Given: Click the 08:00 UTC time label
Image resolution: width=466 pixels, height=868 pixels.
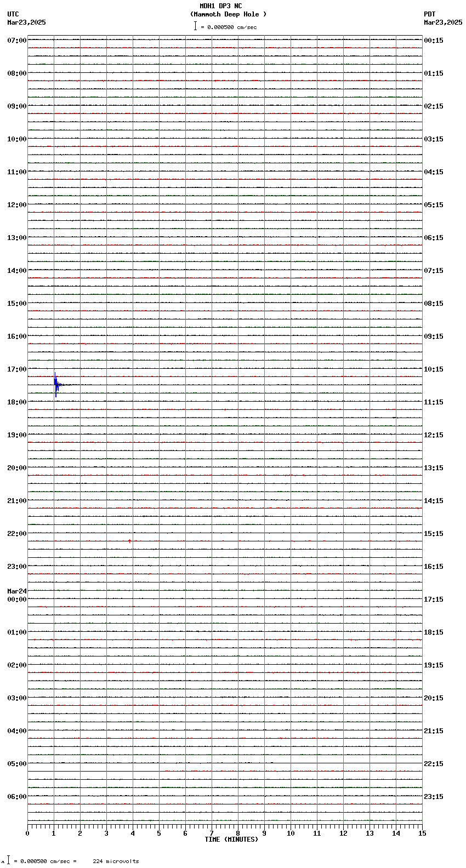Looking at the screenshot, I should pyautogui.click(x=17, y=73).
